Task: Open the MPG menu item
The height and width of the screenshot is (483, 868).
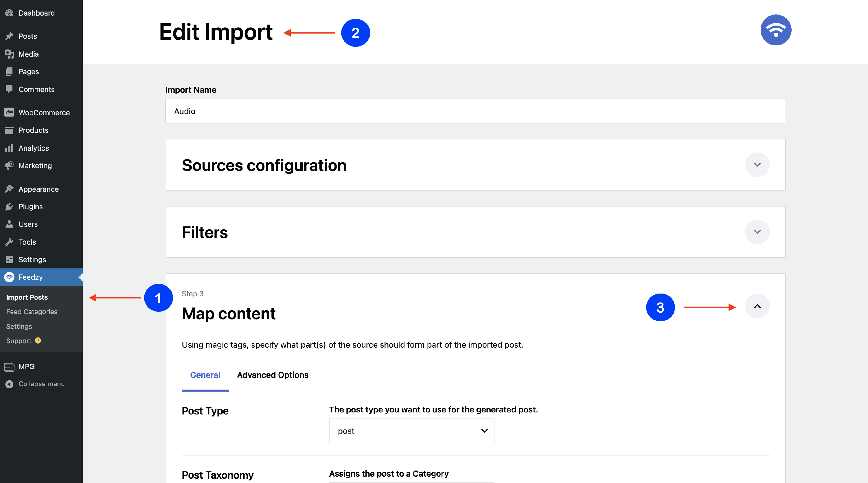Action: tap(26, 366)
